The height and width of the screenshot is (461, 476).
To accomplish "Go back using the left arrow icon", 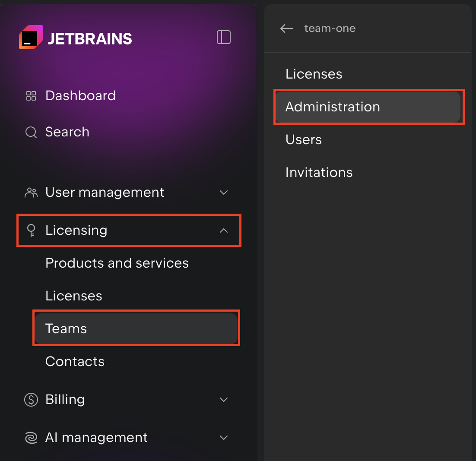I will click(286, 29).
